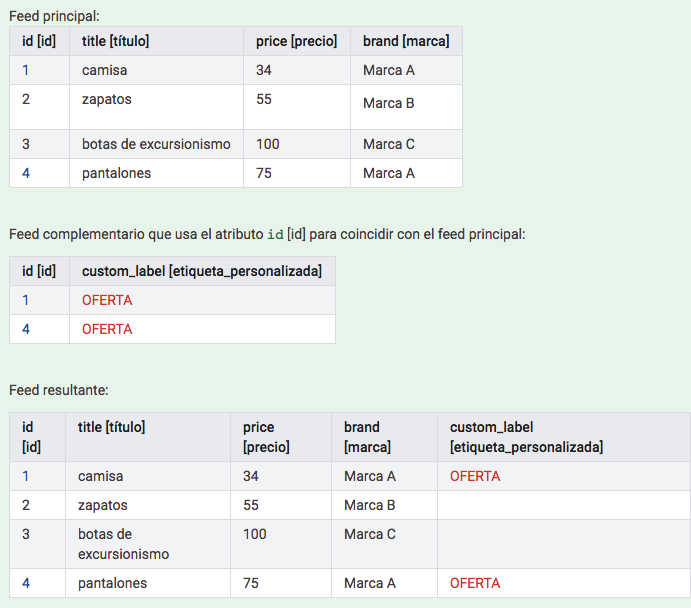Screen dimensions: 691x608
Task: Click the 'Marca C' cell in Feed resultante
Action: pos(370,534)
